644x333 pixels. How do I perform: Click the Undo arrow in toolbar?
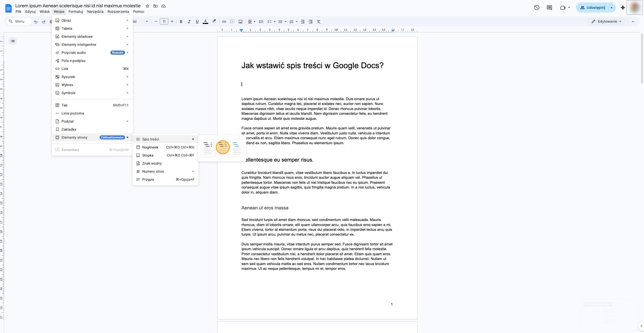(x=36, y=22)
